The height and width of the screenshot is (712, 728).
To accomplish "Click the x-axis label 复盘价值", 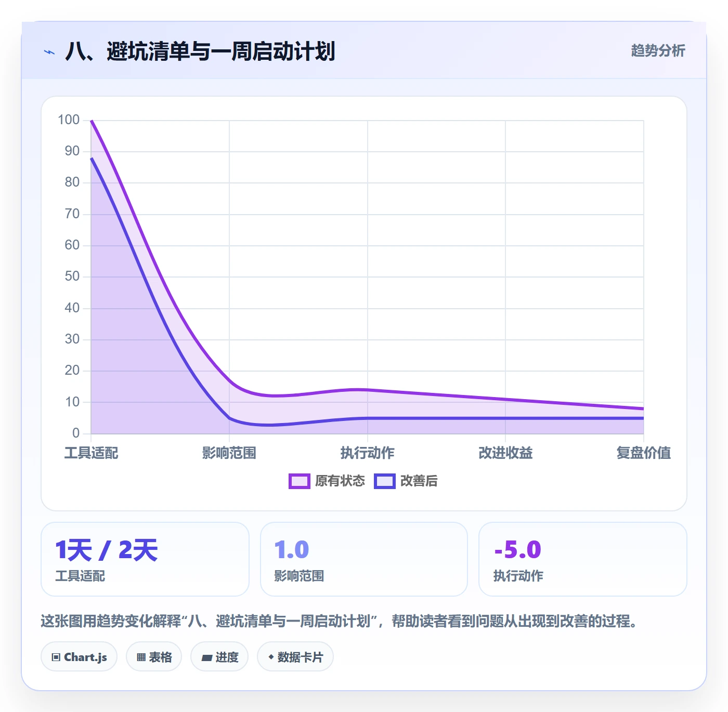I will 644,453.
